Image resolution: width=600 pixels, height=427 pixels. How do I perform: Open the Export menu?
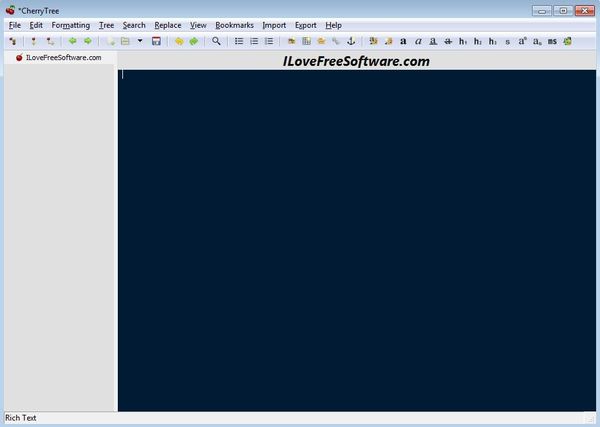[x=305, y=25]
